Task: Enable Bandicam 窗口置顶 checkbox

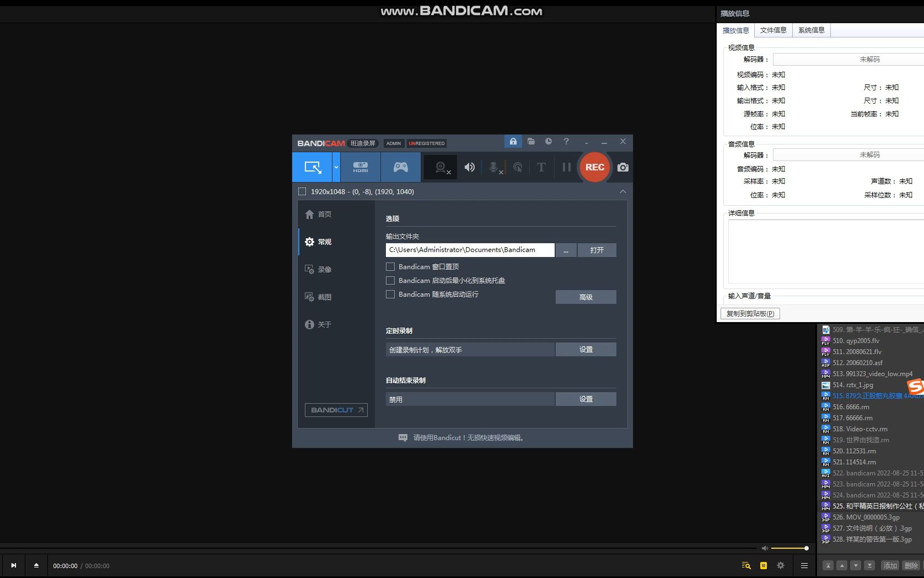Action: (390, 266)
